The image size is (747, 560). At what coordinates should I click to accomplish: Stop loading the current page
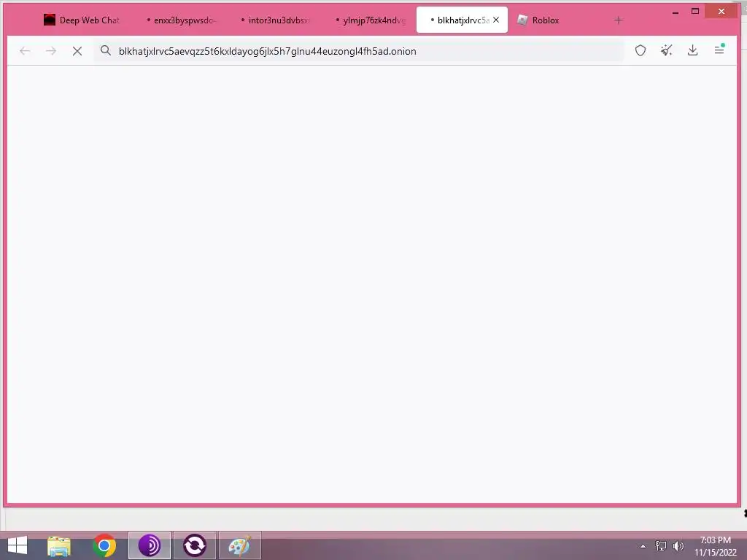tap(77, 51)
